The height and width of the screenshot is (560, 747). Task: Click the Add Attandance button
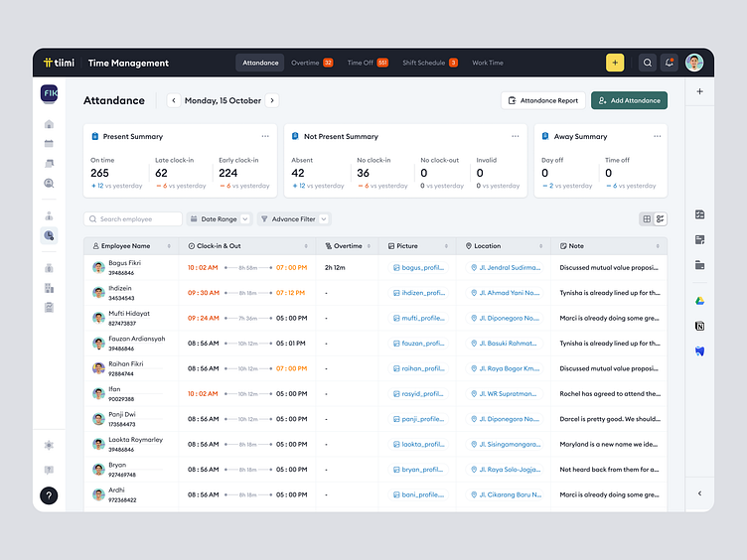(x=629, y=100)
